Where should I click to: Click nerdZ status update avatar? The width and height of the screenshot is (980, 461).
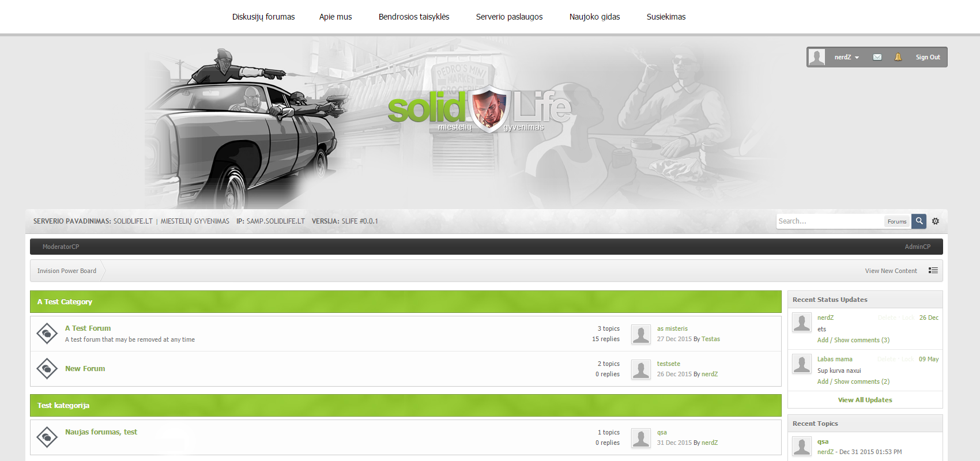click(x=802, y=323)
